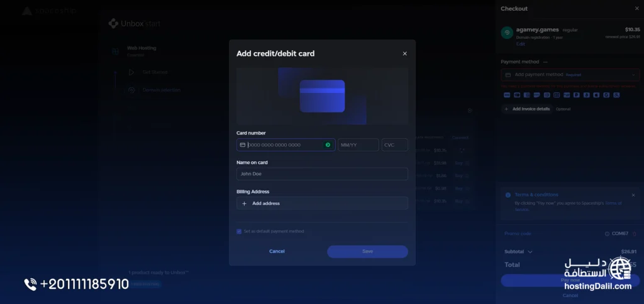Click the Unbox start logo icon
This screenshot has width=644, height=304.
tap(113, 23)
